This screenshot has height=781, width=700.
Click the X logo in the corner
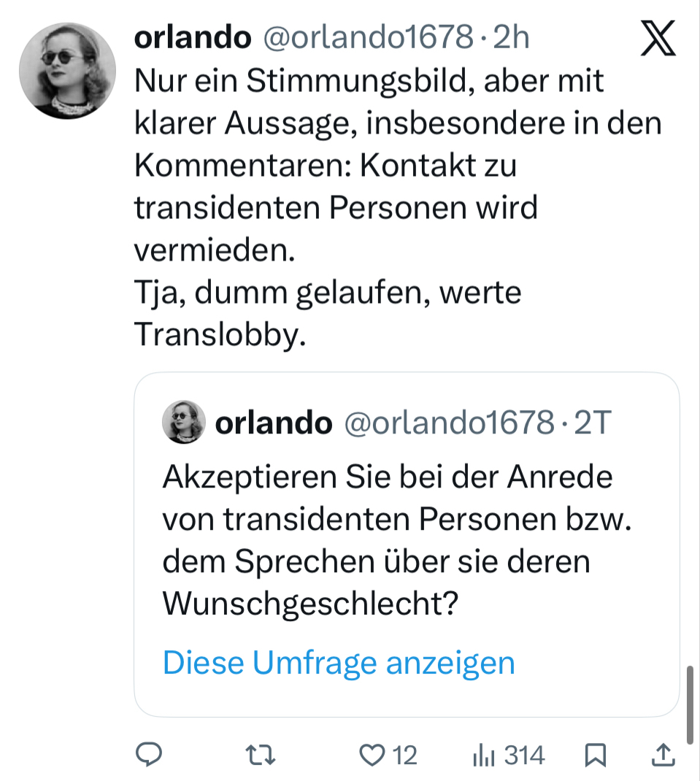(658, 39)
